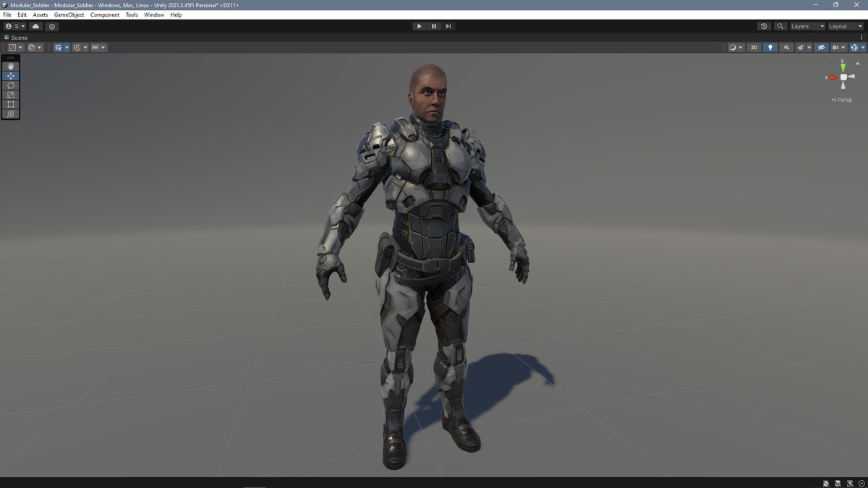Image resolution: width=868 pixels, height=488 pixels.
Task: Open the Unity cloud collaboration panel
Action: coord(35,26)
